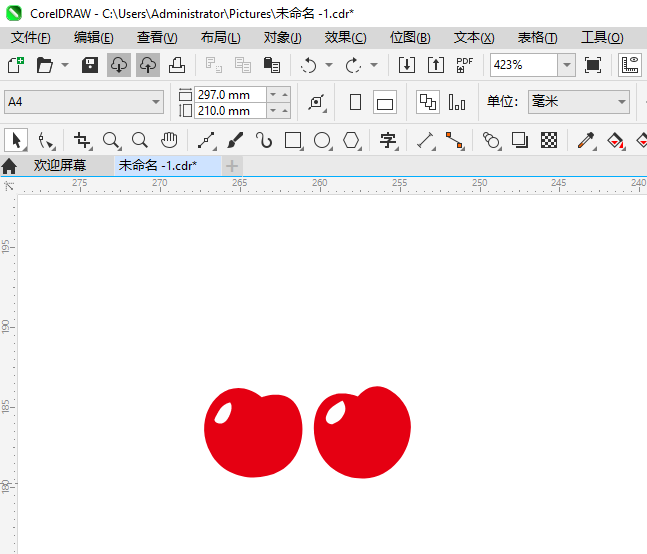This screenshot has width=647, height=554.
Task: Select the Zoom tool magnifier
Action: coord(111,140)
